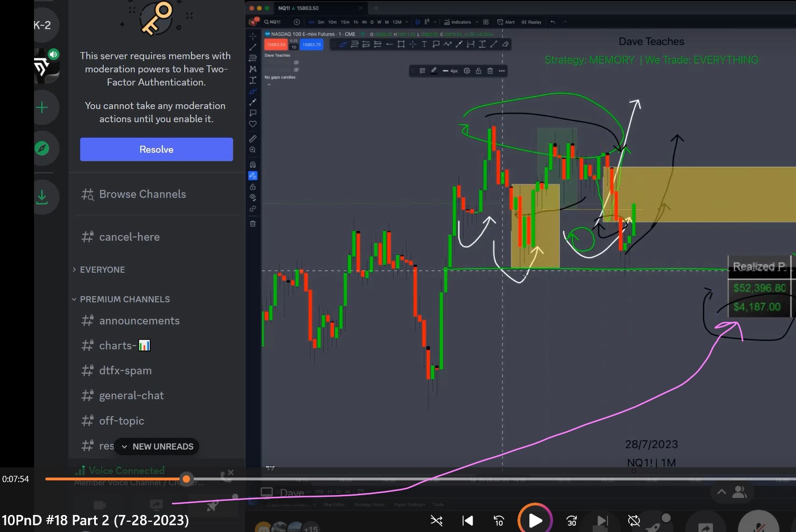Undo the last chart action
The height and width of the screenshot is (532, 796).
coord(553,22)
